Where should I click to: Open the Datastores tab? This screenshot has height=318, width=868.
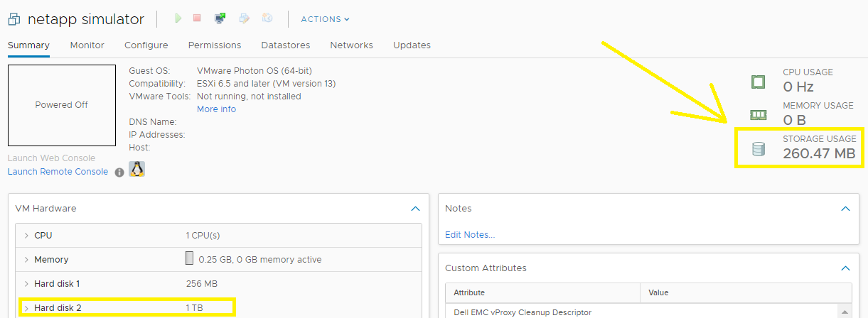[286, 45]
